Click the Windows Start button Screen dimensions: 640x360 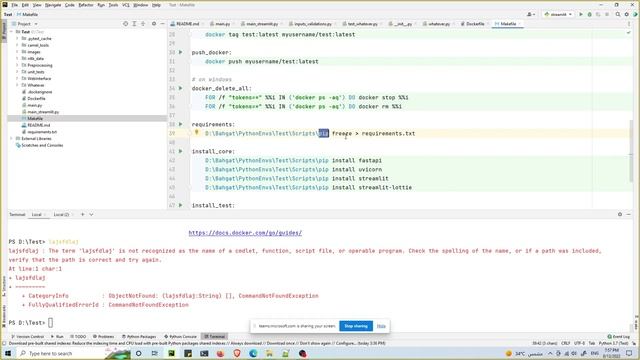8,353
